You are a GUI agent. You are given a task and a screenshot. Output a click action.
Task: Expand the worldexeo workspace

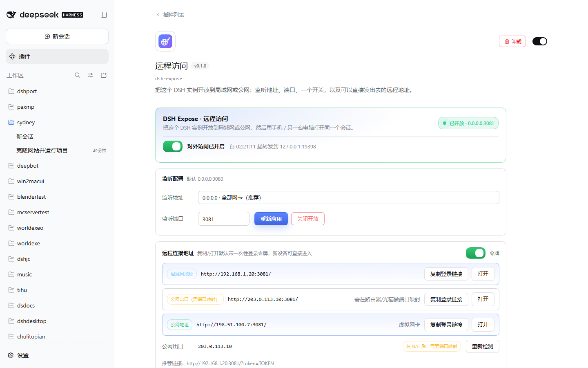[57, 228]
